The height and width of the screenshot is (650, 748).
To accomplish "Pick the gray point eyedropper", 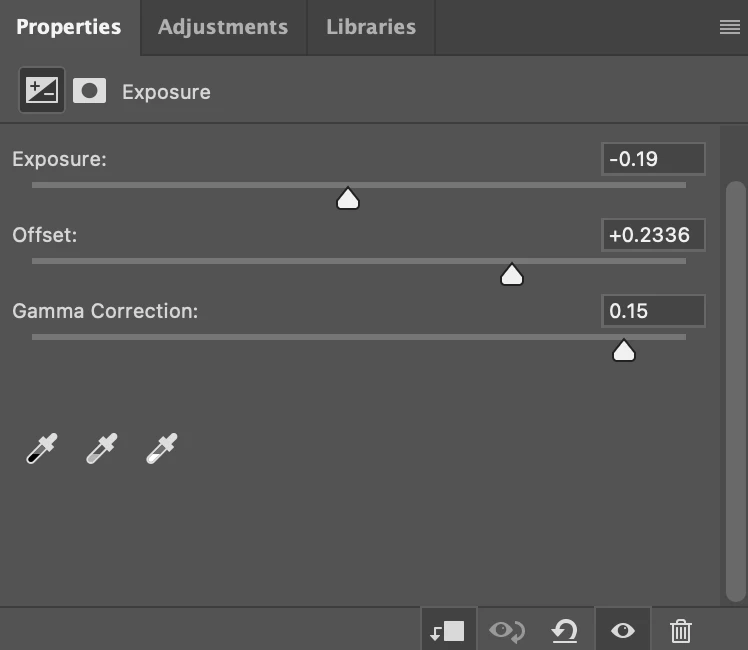I will click(x=102, y=448).
